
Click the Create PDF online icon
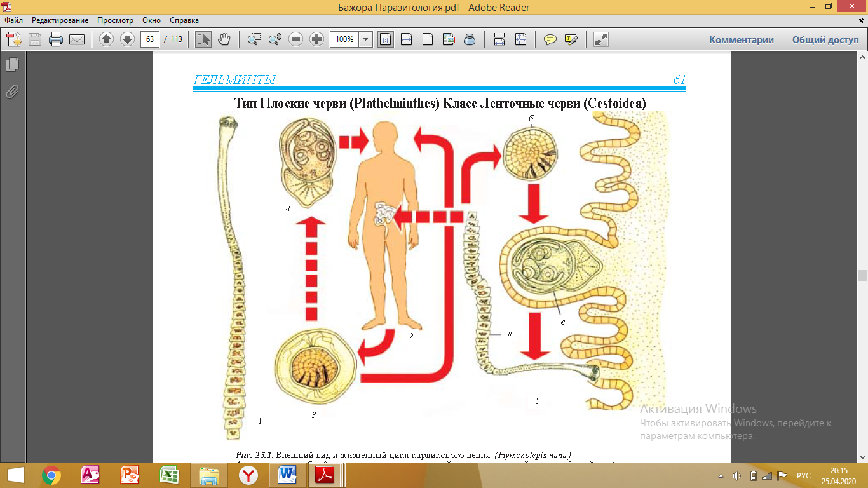pyautogui.click(x=14, y=39)
